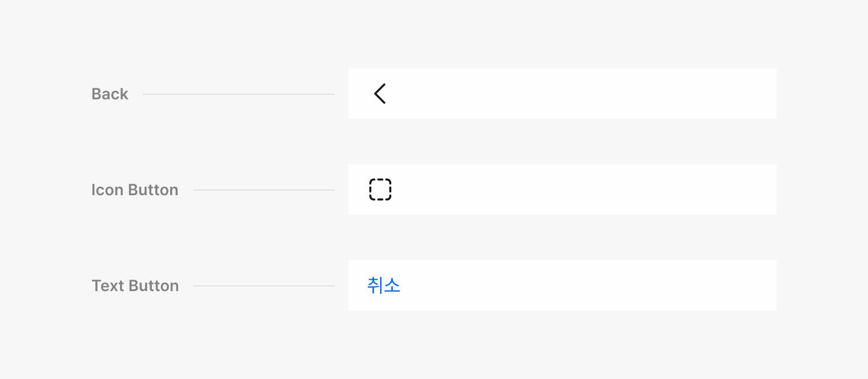Image resolution: width=868 pixels, height=379 pixels.
Task: Tap the dashed rounded-square icon button
Action: pos(380,189)
